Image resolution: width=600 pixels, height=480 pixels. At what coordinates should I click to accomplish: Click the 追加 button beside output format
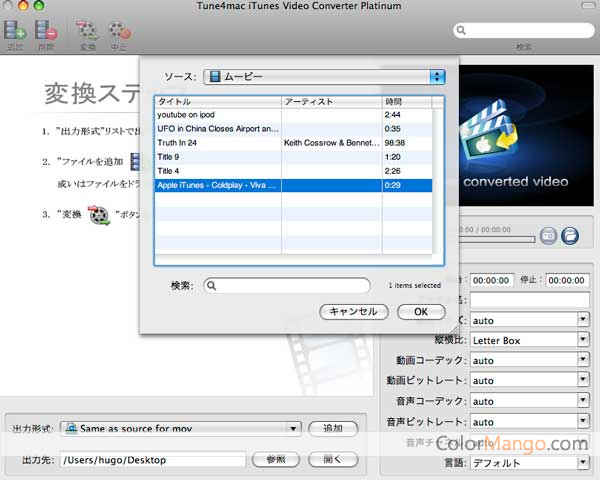(x=333, y=428)
